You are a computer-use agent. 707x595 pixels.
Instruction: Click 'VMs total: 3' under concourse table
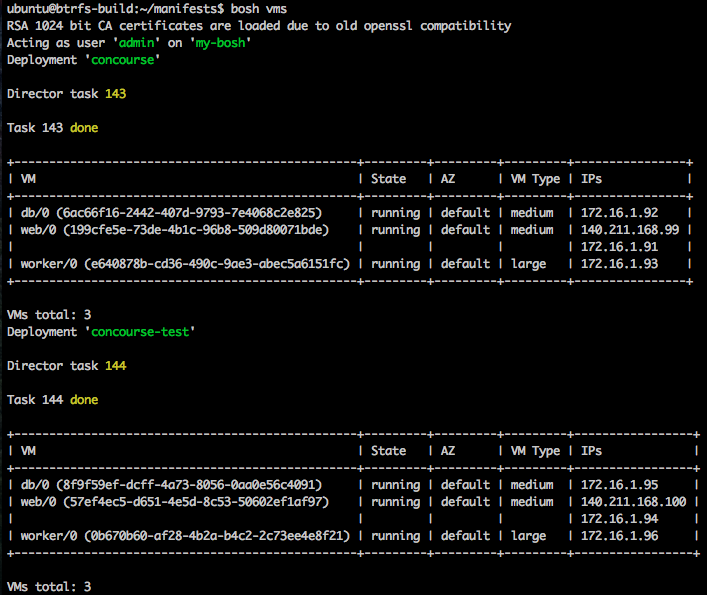tap(49, 315)
